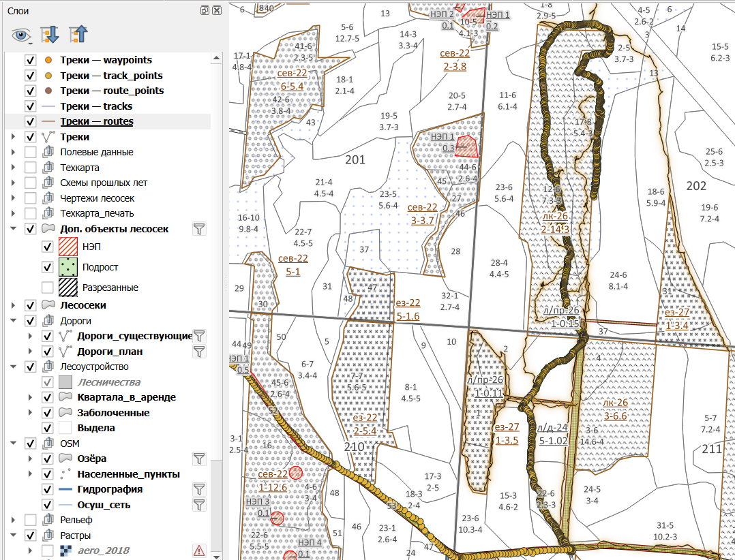The width and height of the screenshot is (735, 560).
Task: Click quarter number 201 on map
Action: [355, 160]
